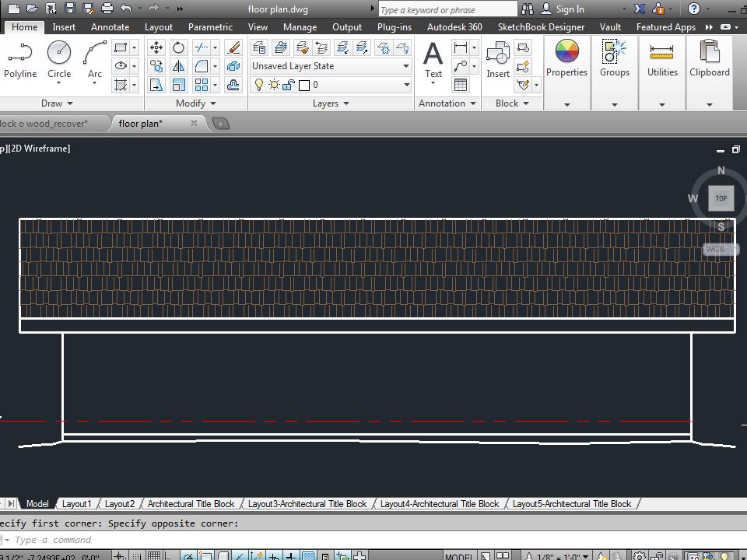Viewport: 747px width, 560px height.
Task: Choose the Ellipse tool in Draw panel
Action: coord(121,65)
